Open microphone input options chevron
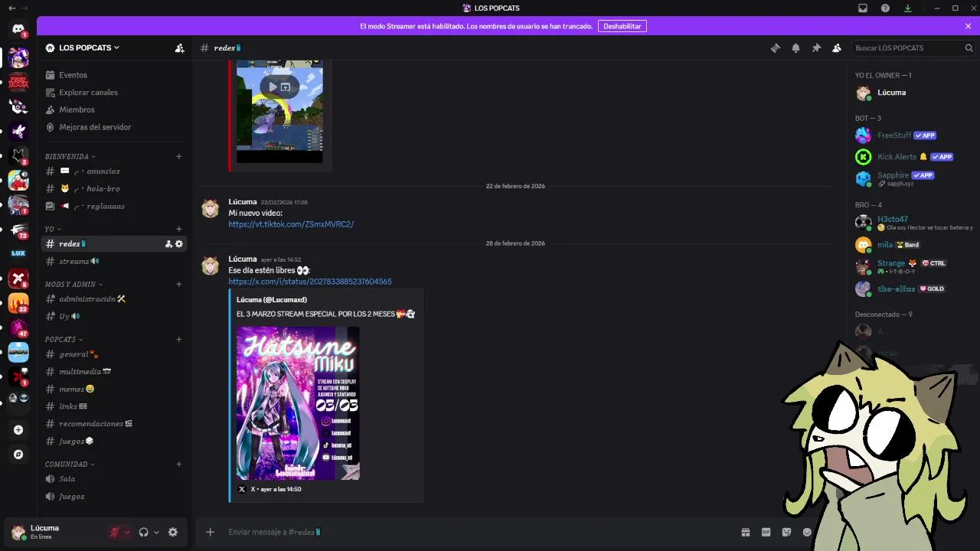The height and width of the screenshot is (551, 980). [127, 532]
